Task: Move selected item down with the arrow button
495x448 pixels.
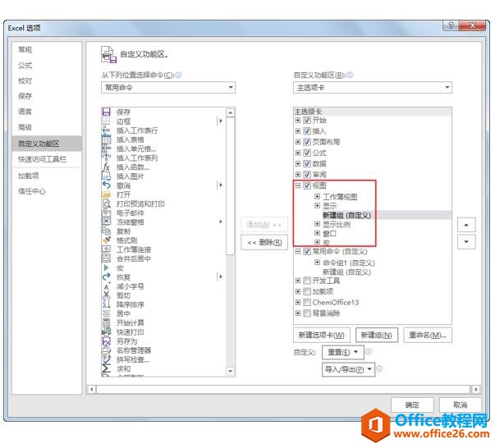Action: click(x=466, y=242)
